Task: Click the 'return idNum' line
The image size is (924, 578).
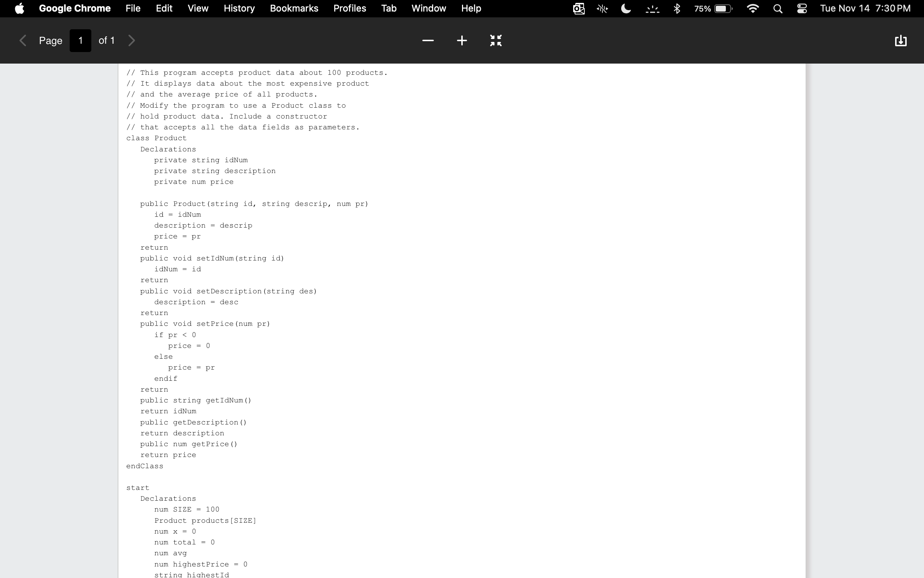Action: 169,411
